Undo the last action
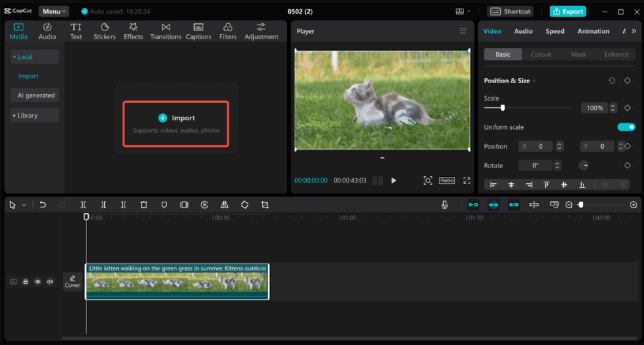The height and width of the screenshot is (345, 644). click(43, 205)
